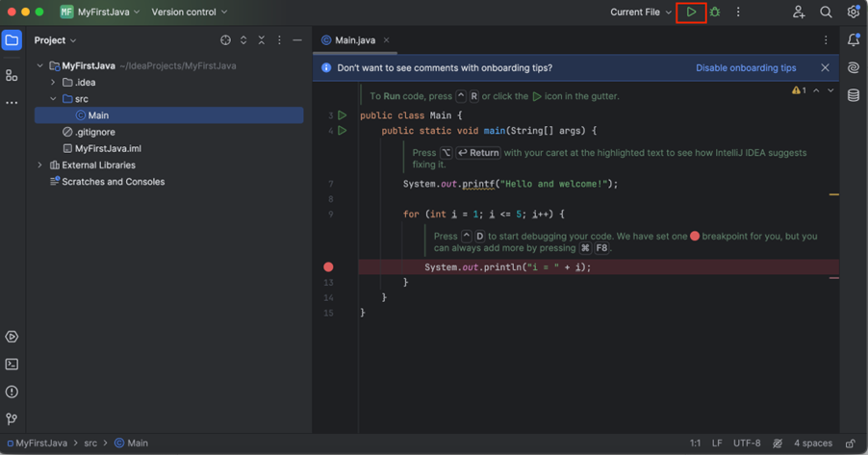Screen dimensions: 868x455
Task: Select the Main.java editor tab
Action: coord(354,40)
